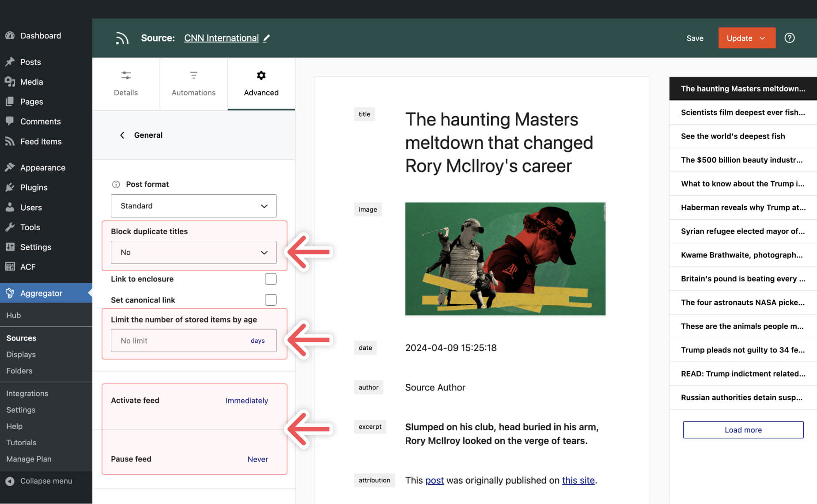Enable the Set canonical link checkbox
The image size is (817, 504).
(x=271, y=299)
